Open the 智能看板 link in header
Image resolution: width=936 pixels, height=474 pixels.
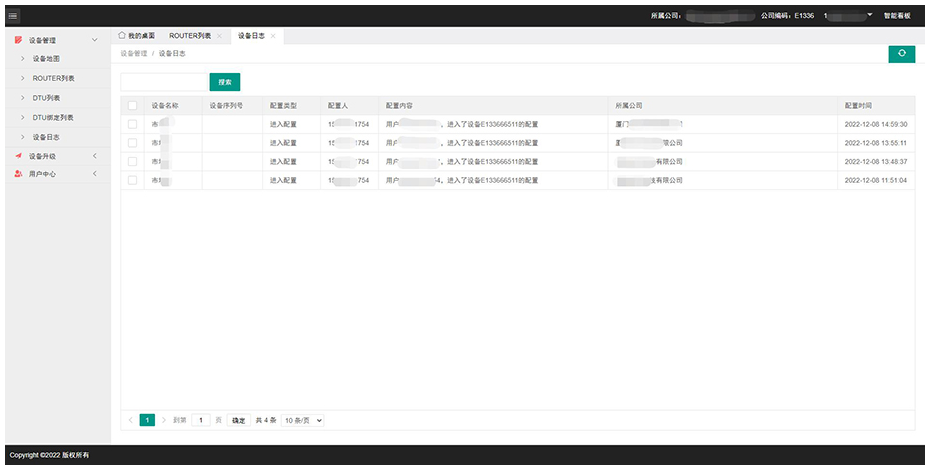(897, 16)
